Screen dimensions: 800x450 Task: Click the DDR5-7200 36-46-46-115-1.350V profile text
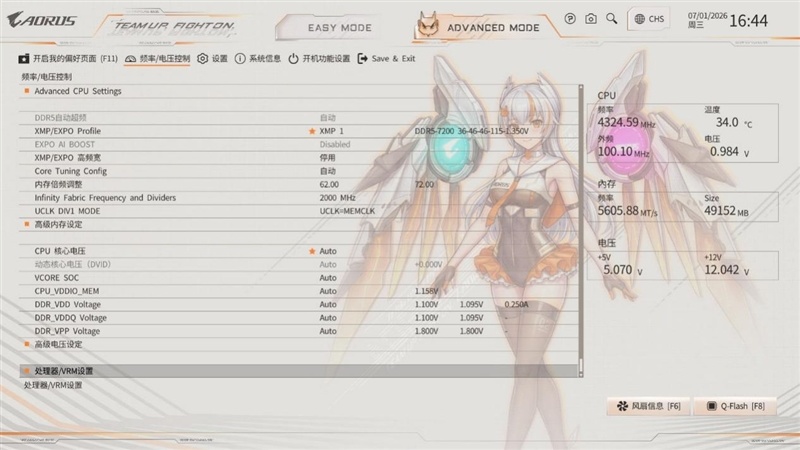(471, 131)
